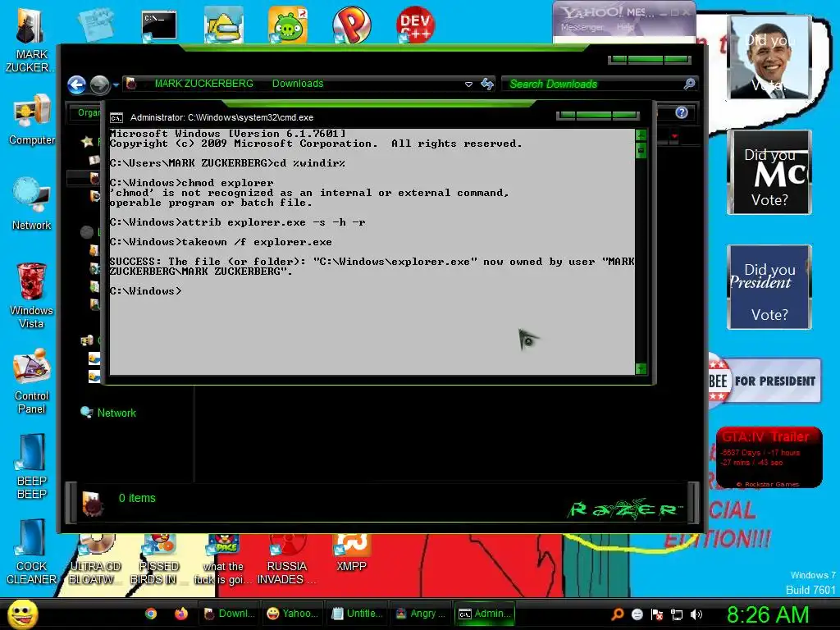Click the 0 items status text

137,498
